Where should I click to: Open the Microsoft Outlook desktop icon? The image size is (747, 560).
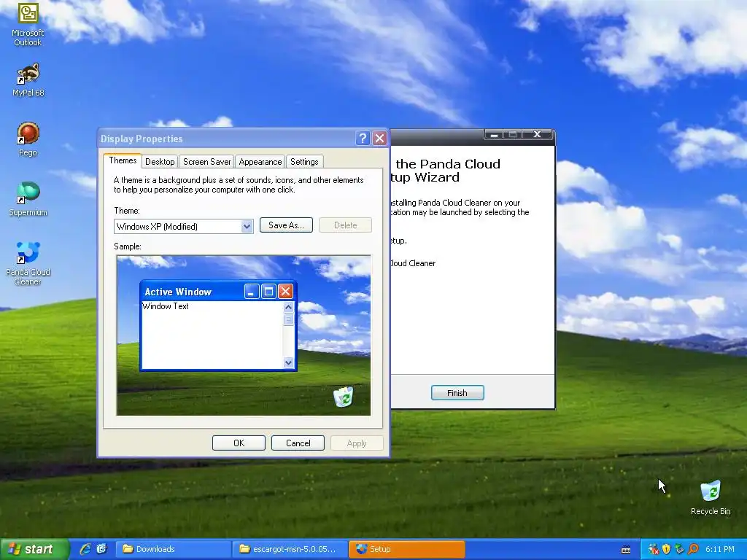(28, 24)
